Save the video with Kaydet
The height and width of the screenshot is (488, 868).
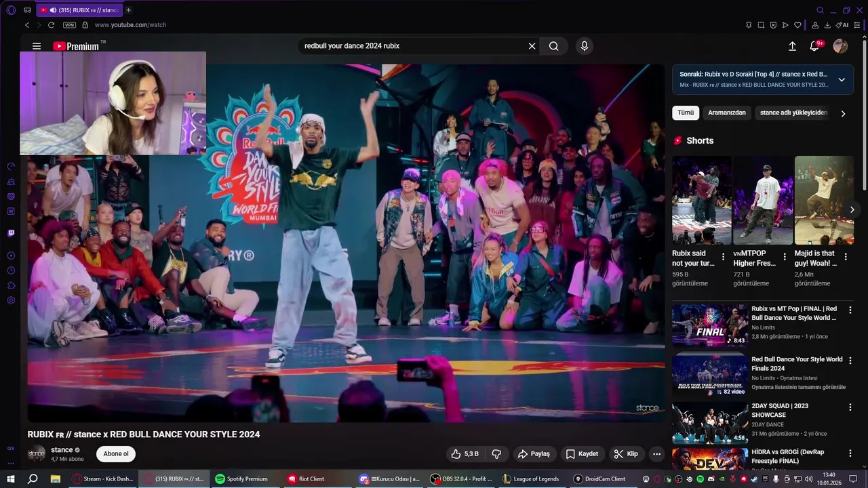pyautogui.click(x=583, y=454)
